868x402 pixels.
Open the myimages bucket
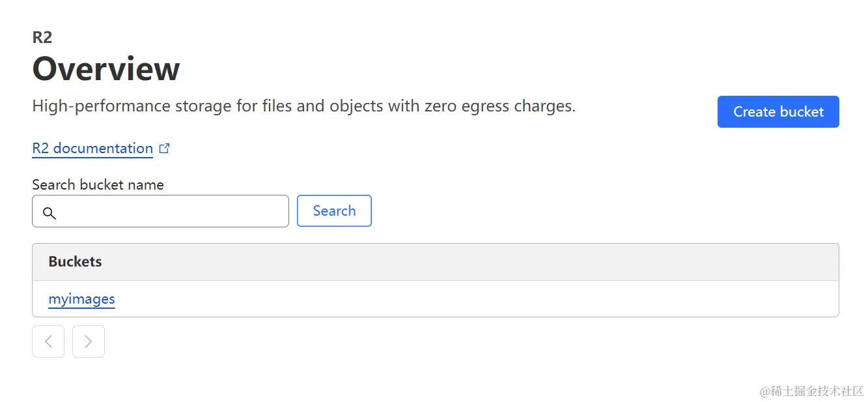[x=81, y=299]
